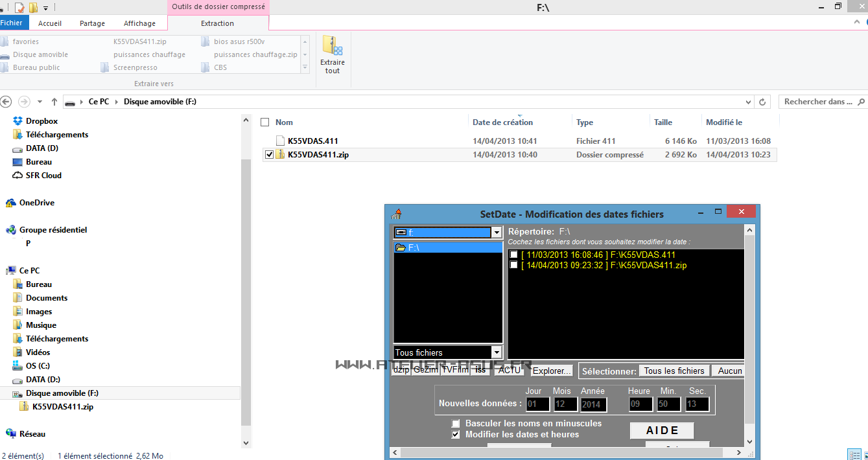Enable Basculer les noms en minuscules

pos(456,424)
